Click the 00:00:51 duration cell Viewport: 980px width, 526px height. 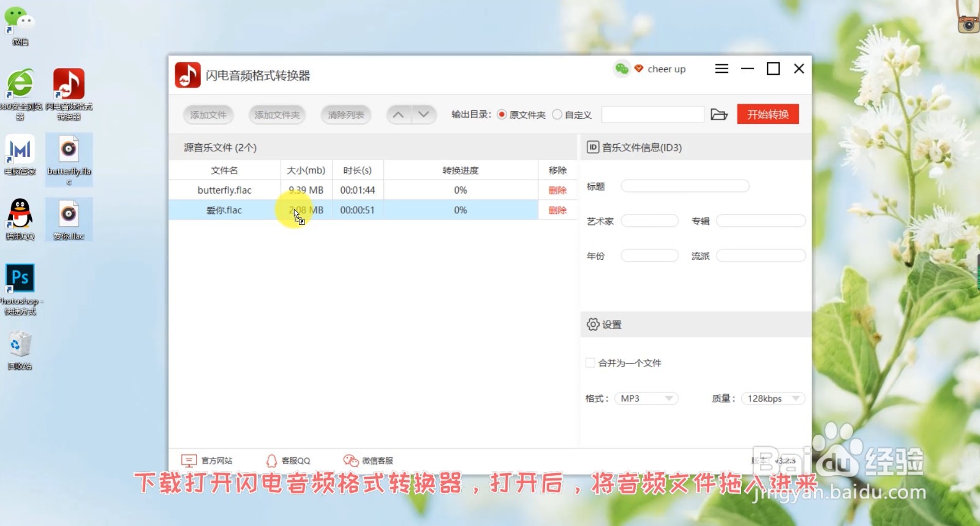pos(358,210)
